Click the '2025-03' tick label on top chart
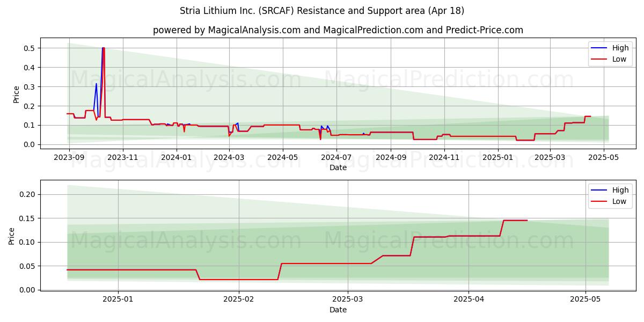 coord(550,157)
